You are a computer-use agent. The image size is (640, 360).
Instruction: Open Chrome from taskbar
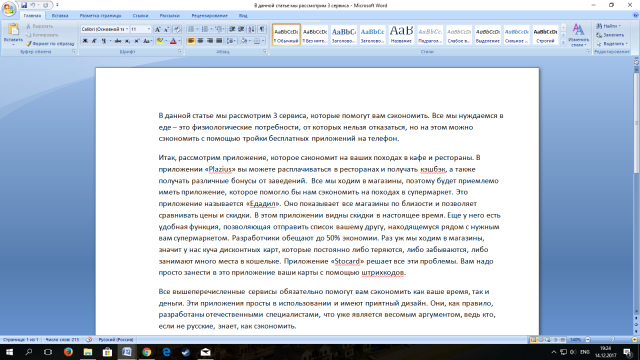pyautogui.click(x=147, y=352)
